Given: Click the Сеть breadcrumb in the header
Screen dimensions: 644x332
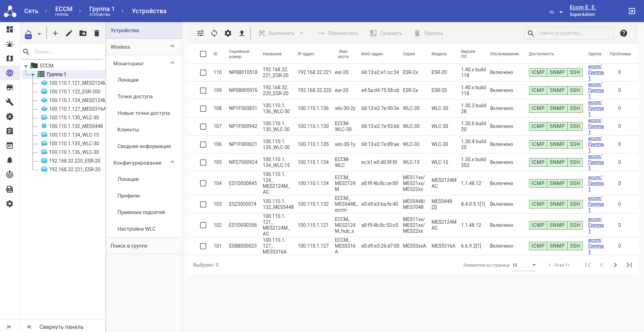Looking at the screenshot, I should [x=31, y=11].
